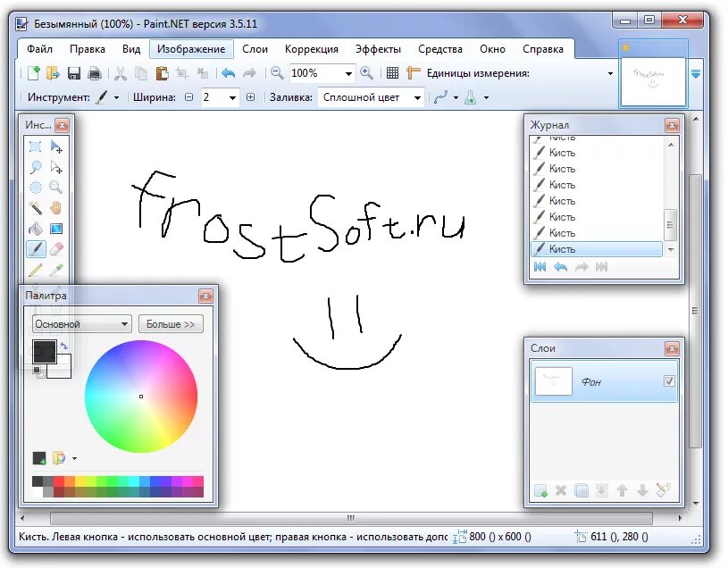The height and width of the screenshot is (568, 728).
Task: Select the Rectangle Select tool
Action: pyautogui.click(x=36, y=146)
